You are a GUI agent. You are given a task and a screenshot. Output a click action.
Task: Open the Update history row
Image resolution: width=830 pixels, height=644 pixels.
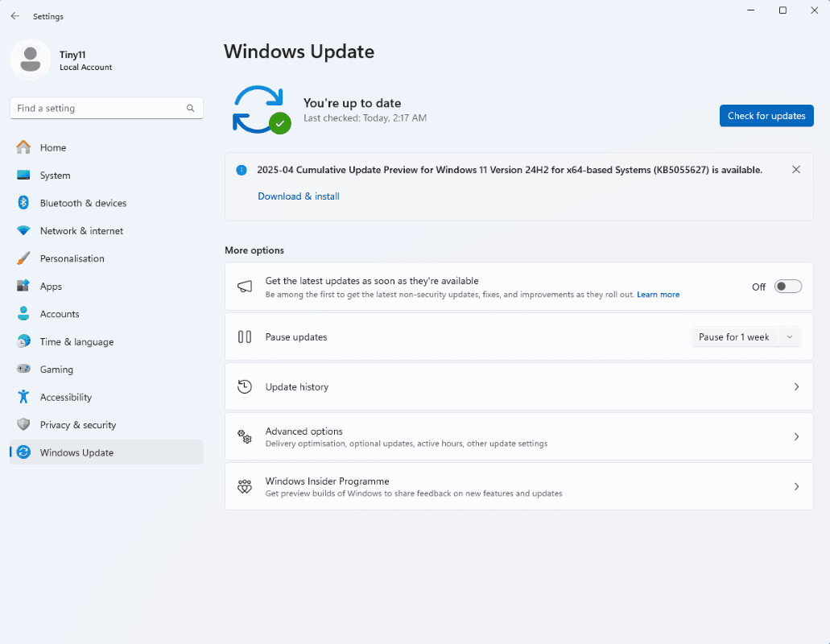pyautogui.click(x=518, y=387)
